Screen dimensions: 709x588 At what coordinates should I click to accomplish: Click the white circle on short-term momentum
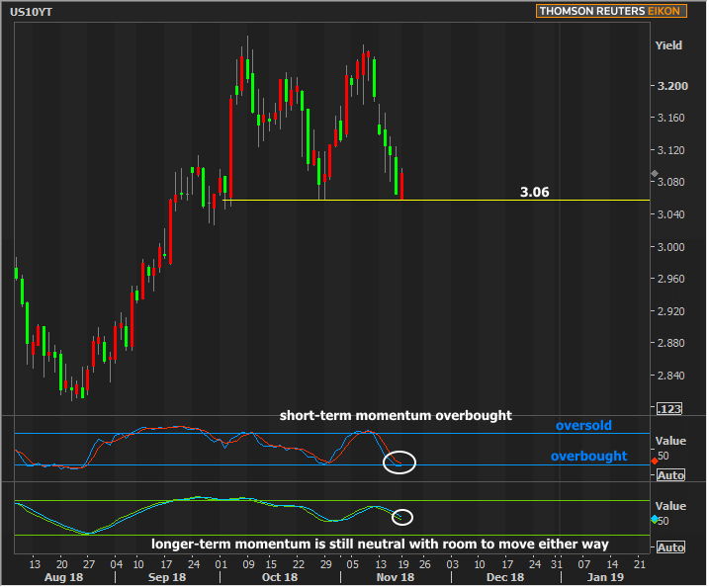coord(399,461)
